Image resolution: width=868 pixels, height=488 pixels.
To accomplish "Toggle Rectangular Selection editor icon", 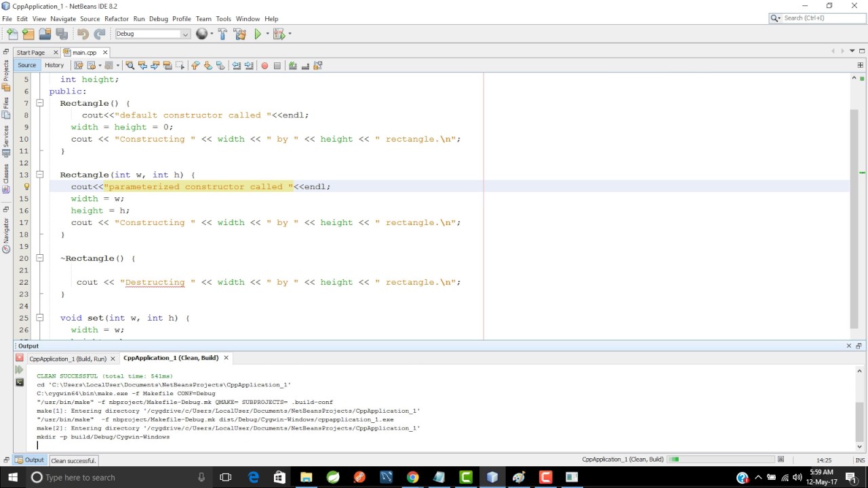I will coord(180,66).
